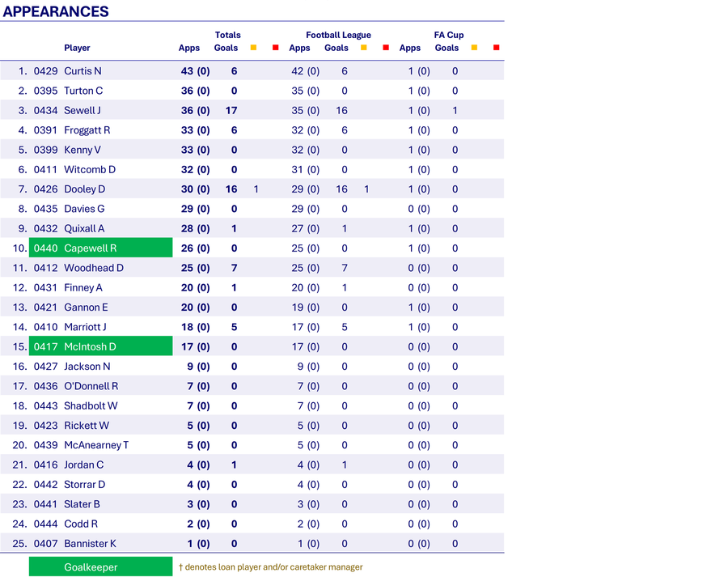The height and width of the screenshot is (577, 728).
Task: Click the APPEARANCES heading
Action: click(56, 11)
